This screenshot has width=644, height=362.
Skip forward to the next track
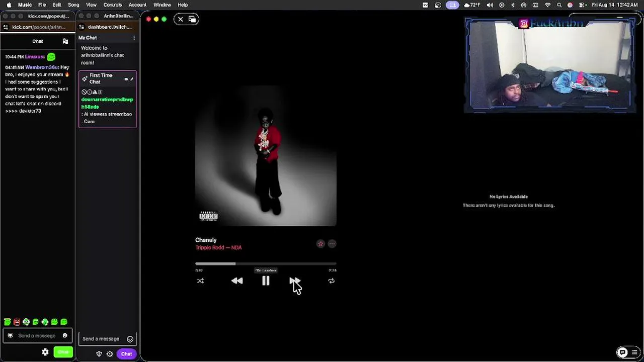tap(295, 281)
